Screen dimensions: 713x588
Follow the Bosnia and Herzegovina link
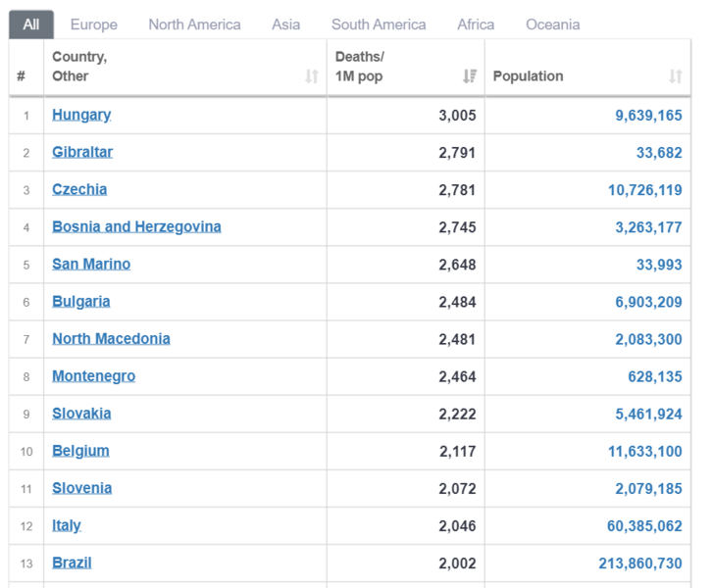coord(136,226)
